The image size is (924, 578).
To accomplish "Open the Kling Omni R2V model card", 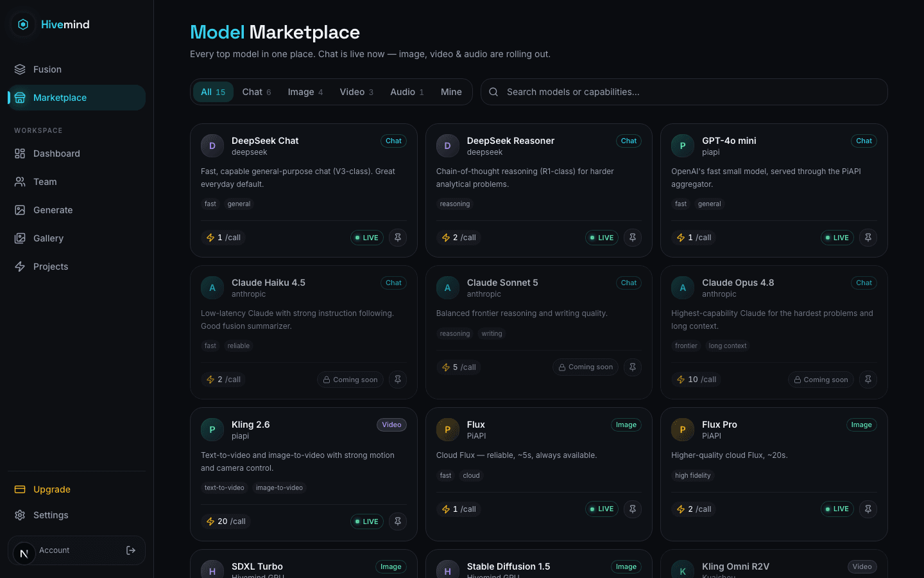I will tap(774, 565).
